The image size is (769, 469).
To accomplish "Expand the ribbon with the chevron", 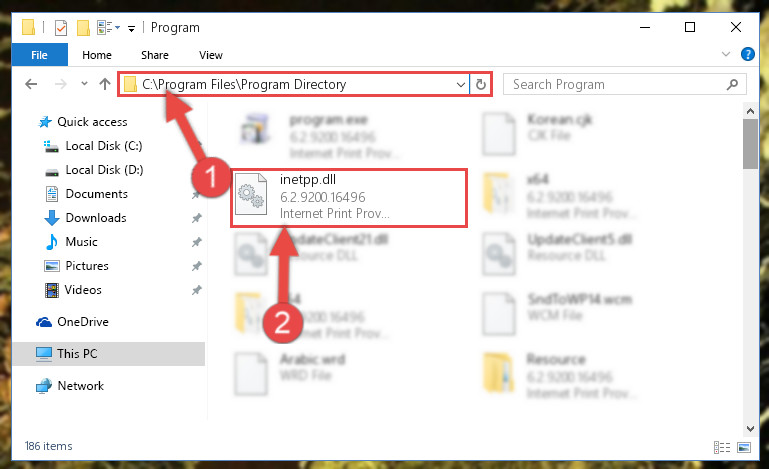I will tap(726, 54).
